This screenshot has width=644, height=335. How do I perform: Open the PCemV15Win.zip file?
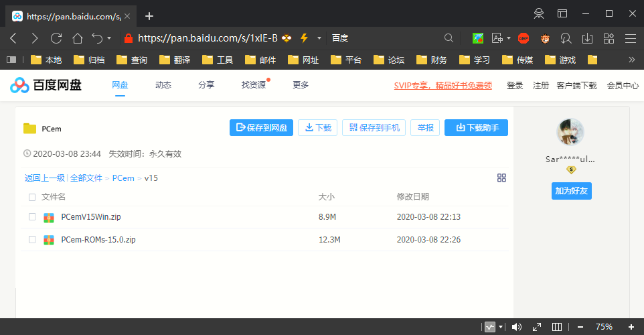[91, 217]
